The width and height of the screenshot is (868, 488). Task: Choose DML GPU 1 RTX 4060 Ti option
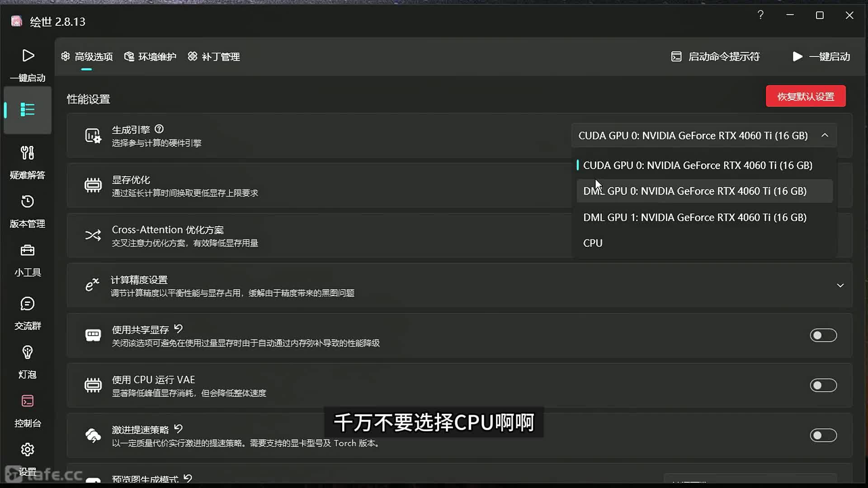coord(704,217)
